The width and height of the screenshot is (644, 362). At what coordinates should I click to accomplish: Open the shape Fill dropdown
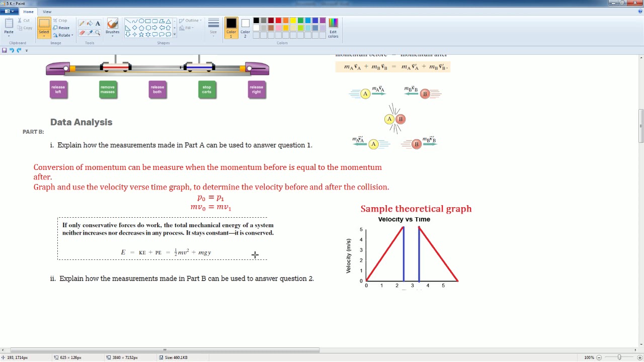187,28
